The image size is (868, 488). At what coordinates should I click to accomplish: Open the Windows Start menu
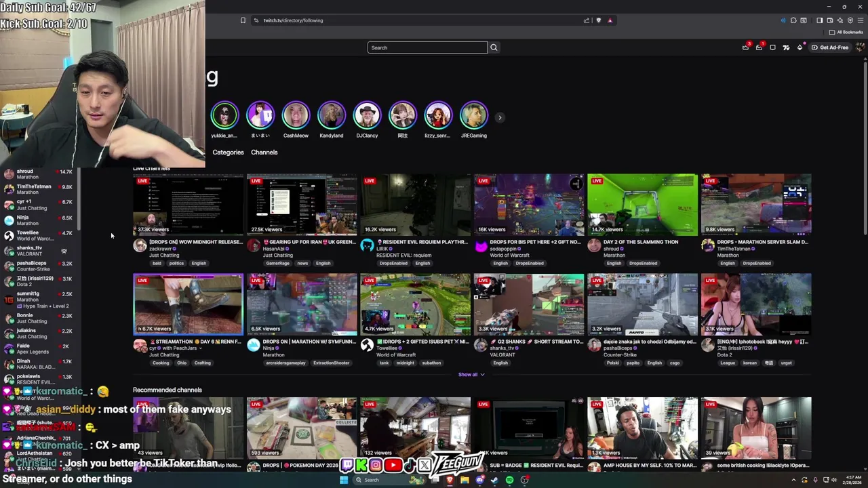click(344, 480)
